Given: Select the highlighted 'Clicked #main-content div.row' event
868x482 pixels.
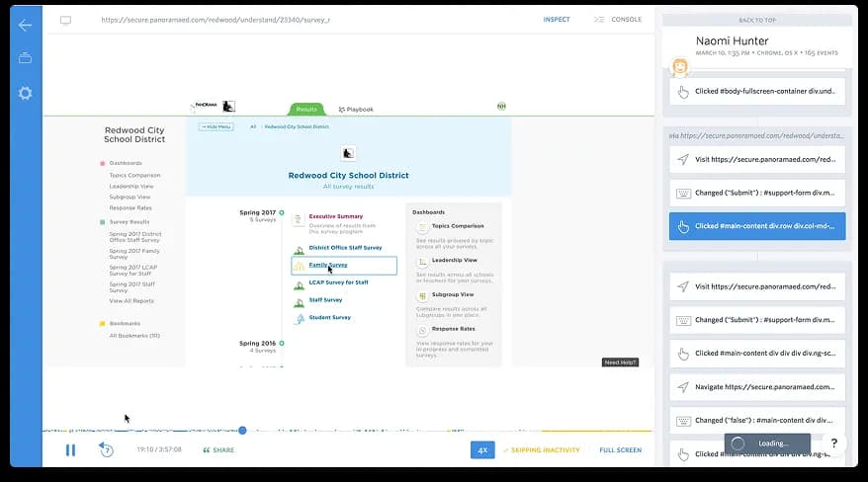Looking at the screenshot, I should pyautogui.click(x=757, y=226).
